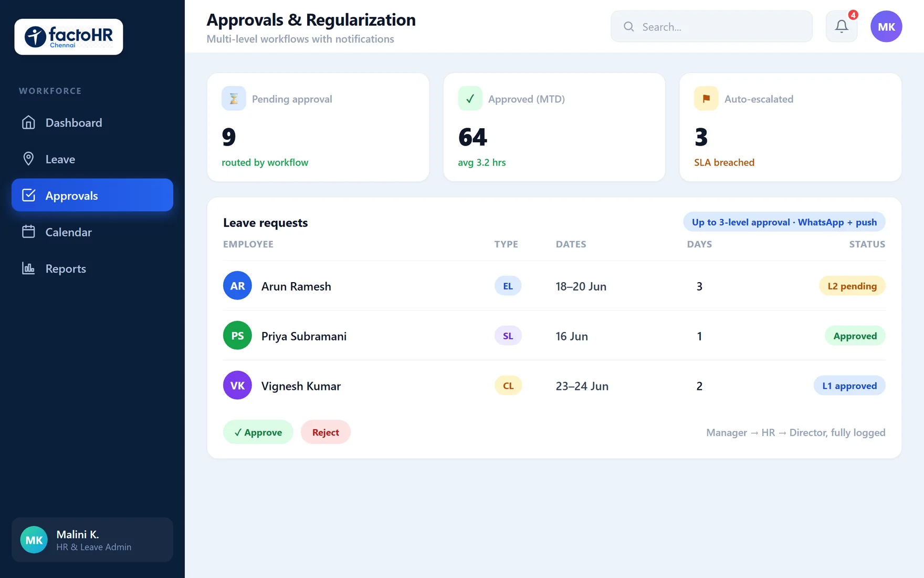Click the 16 Jun date cell
This screenshot has width=924, height=578.
click(x=572, y=336)
